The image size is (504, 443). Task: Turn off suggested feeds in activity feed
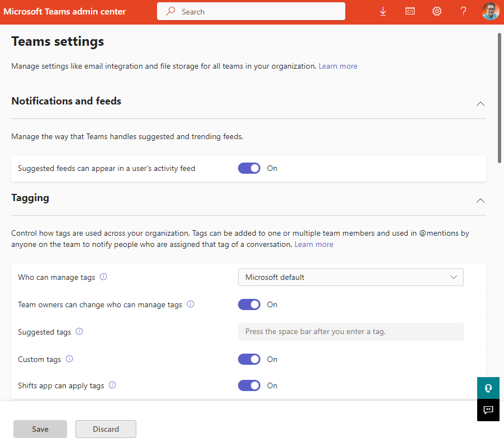tap(249, 168)
